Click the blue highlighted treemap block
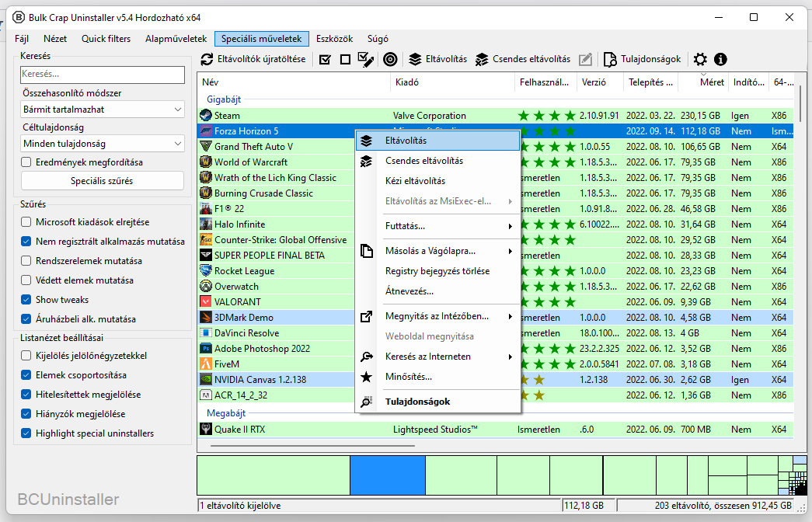The width and height of the screenshot is (812, 522). (x=387, y=476)
